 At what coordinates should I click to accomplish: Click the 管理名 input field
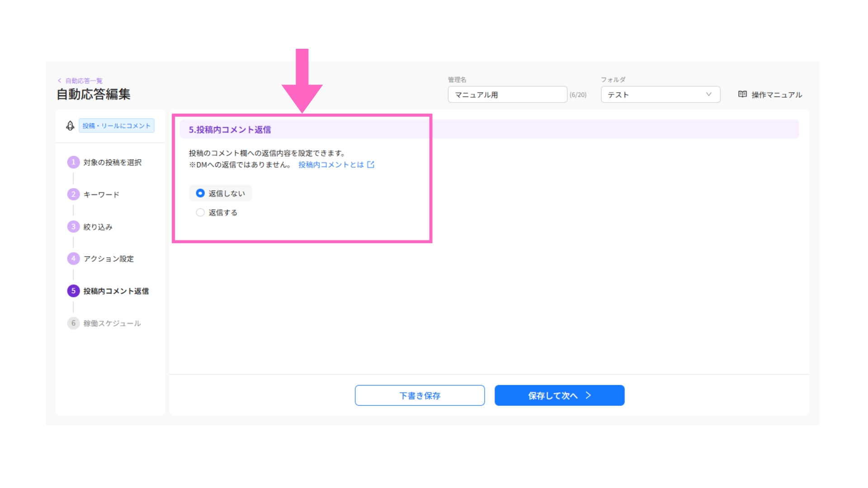pyautogui.click(x=507, y=94)
